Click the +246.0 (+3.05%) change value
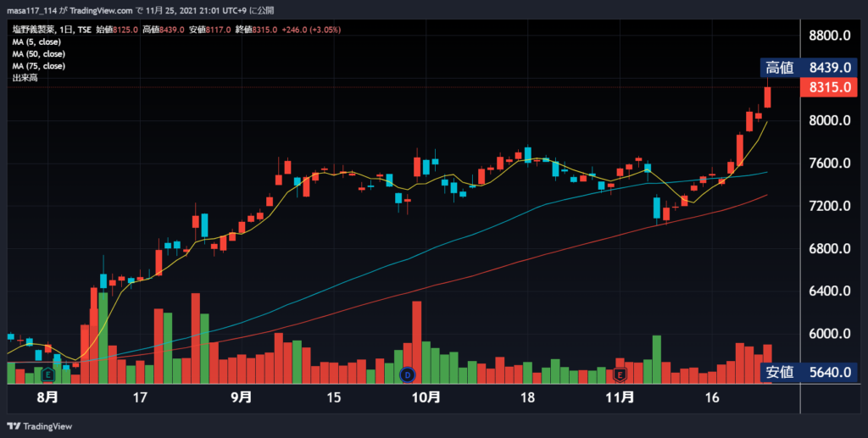Viewport: 868px width, 438px height. click(x=311, y=30)
